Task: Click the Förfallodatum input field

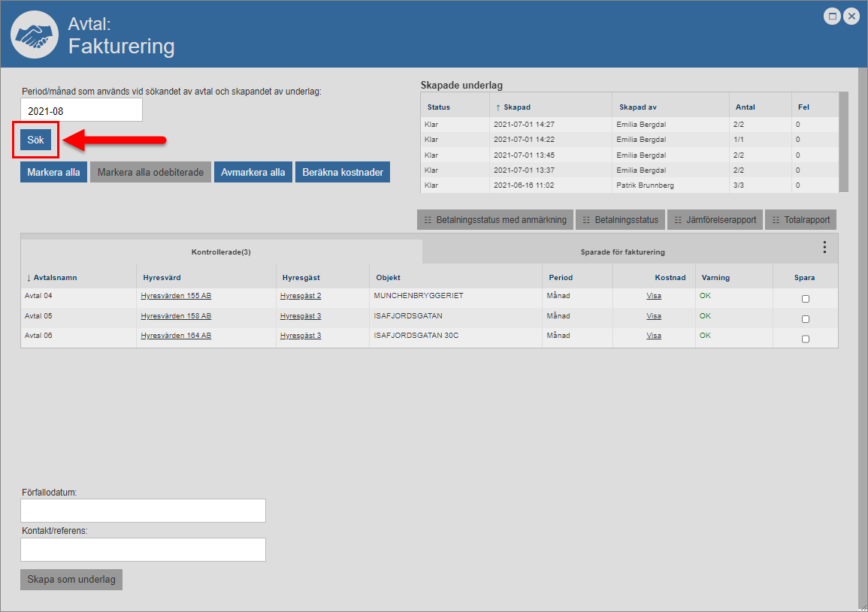Action: coord(143,511)
